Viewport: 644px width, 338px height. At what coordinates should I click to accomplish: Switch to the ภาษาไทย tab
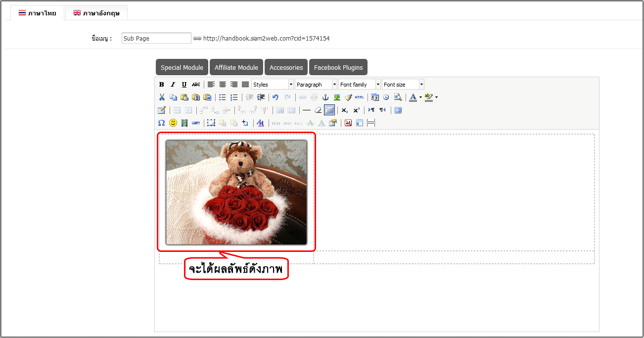(37, 13)
